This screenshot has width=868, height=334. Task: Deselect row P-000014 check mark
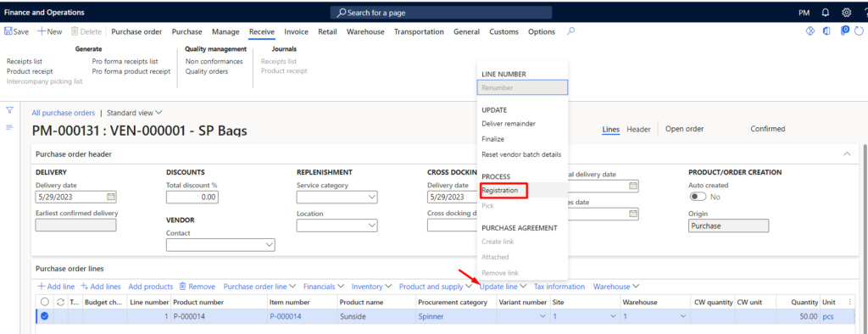click(x=44, y=316)
